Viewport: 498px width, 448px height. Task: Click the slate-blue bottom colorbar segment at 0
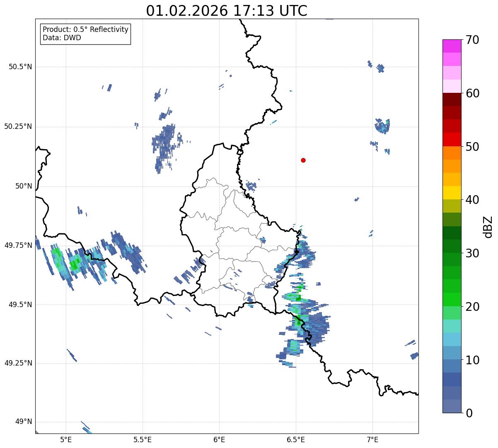click(x=452, y=406)
